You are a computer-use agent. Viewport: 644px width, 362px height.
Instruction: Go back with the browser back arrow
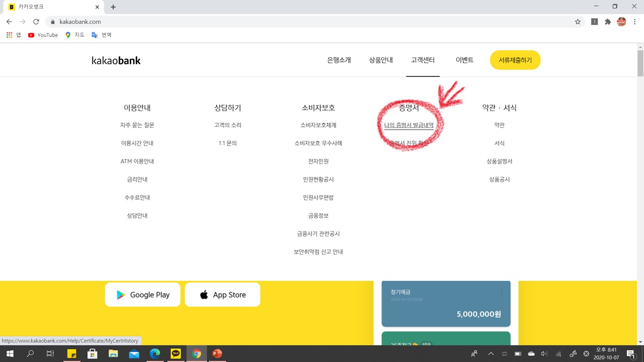pos(9,22)
